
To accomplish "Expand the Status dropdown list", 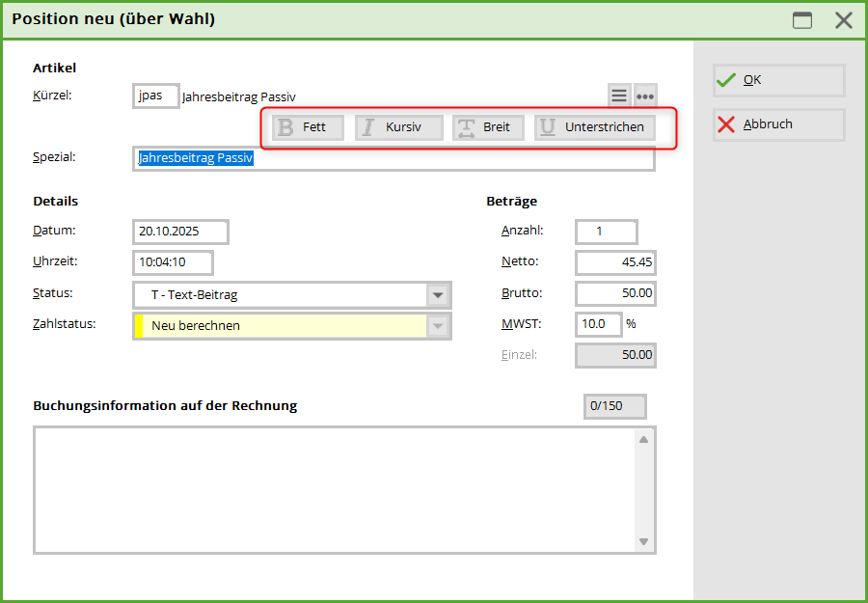I will (x=438, y=295).
